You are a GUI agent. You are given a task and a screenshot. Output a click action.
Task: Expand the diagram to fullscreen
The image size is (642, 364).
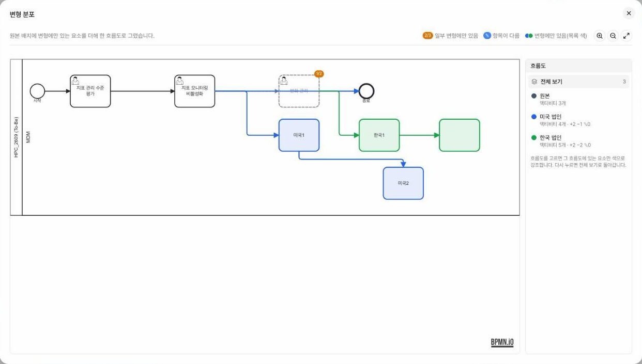coord(626,36)
